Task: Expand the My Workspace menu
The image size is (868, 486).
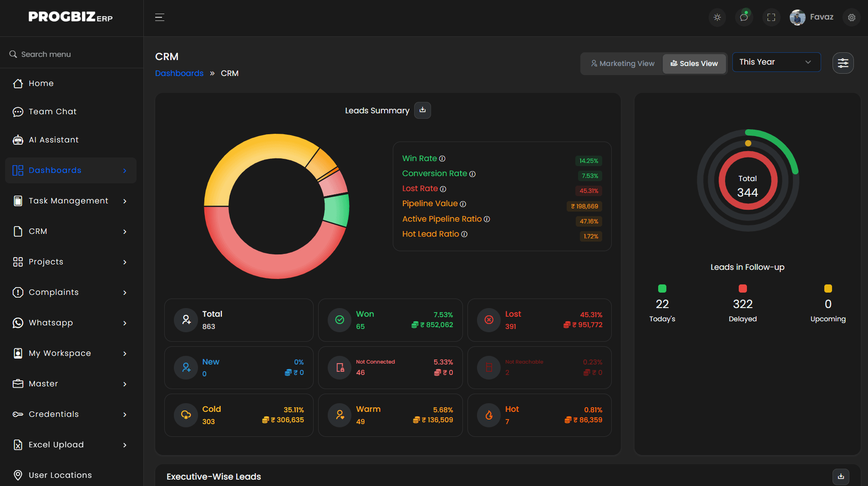Action: pyautogui.click(x=71, y=353)
